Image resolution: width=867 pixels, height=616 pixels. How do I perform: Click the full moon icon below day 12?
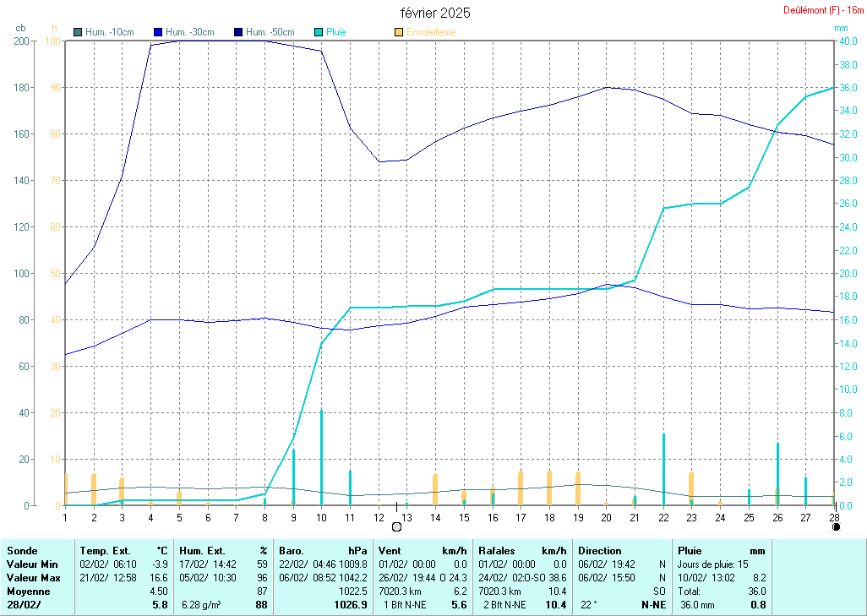[x=397, y=526]
